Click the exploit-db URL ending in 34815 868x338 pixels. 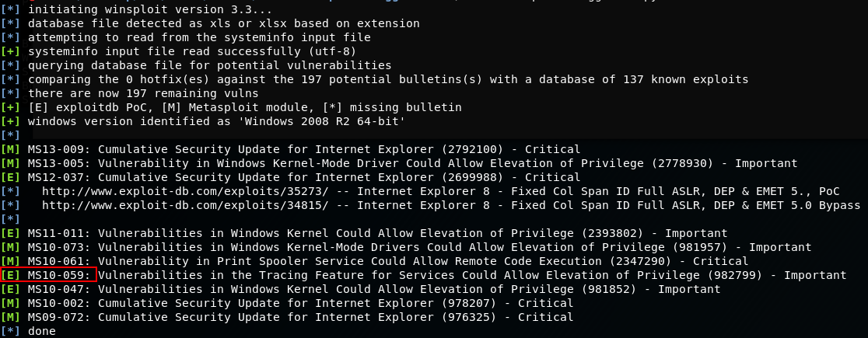coord(187,205)
